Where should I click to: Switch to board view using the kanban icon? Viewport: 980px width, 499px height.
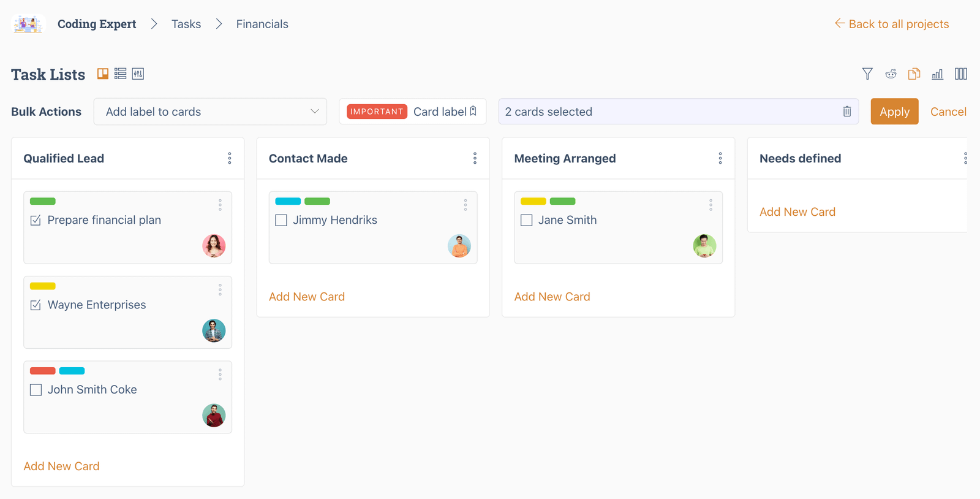(102, 74)
